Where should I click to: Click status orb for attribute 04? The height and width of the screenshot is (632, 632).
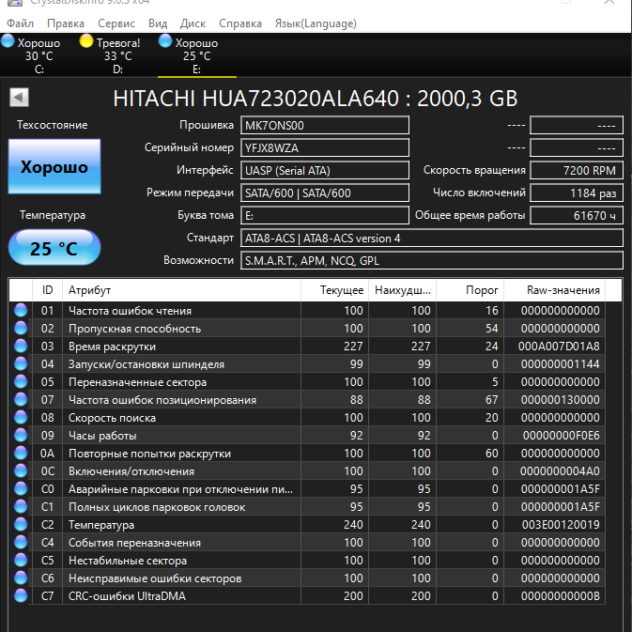click(21, 364)
